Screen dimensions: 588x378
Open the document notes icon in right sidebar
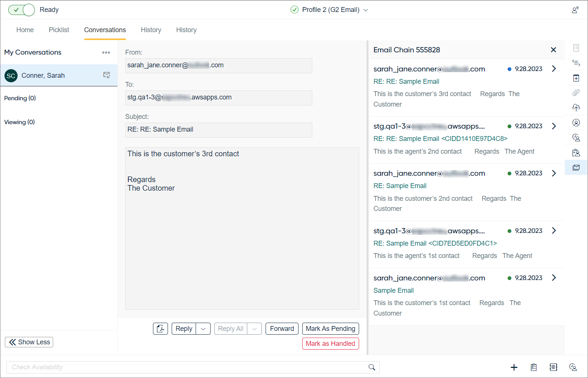[x=576, y=48]
